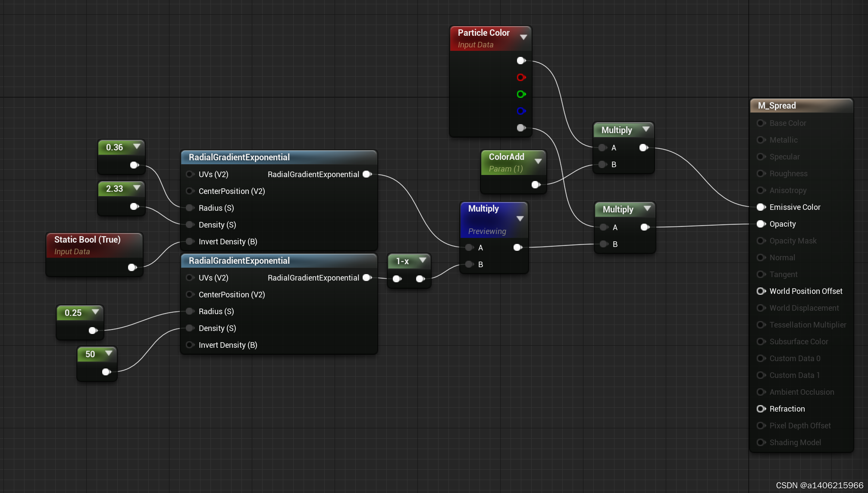Image resolution: width=868 pixels, height=493 pixels.
Task: Click the Opacity input pin on M_Spread
Action: click(761, 224)
